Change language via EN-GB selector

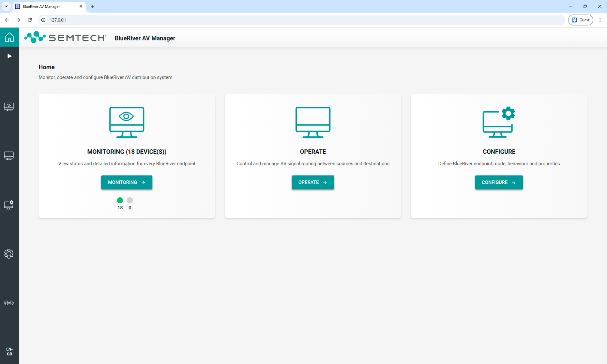9,352
